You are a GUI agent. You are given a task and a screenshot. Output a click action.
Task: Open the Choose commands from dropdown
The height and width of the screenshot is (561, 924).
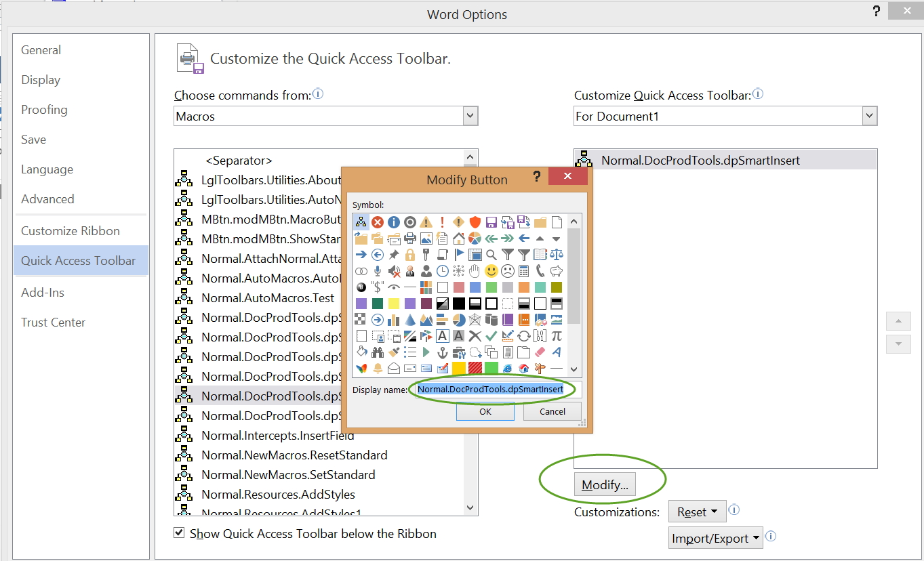470,115
